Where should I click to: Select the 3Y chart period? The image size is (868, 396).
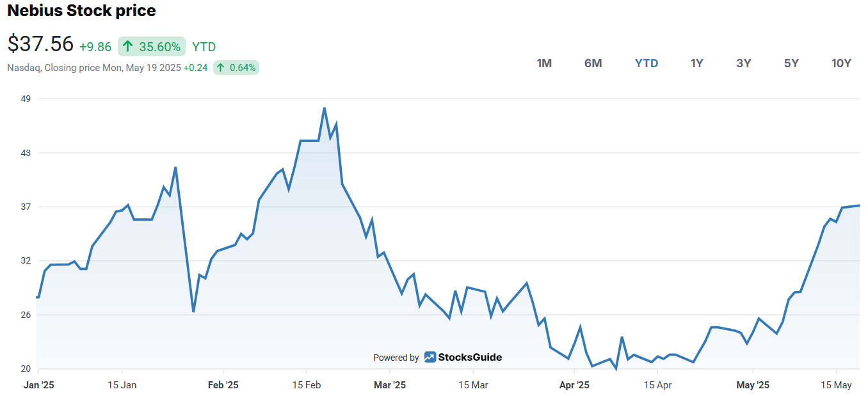744,63
